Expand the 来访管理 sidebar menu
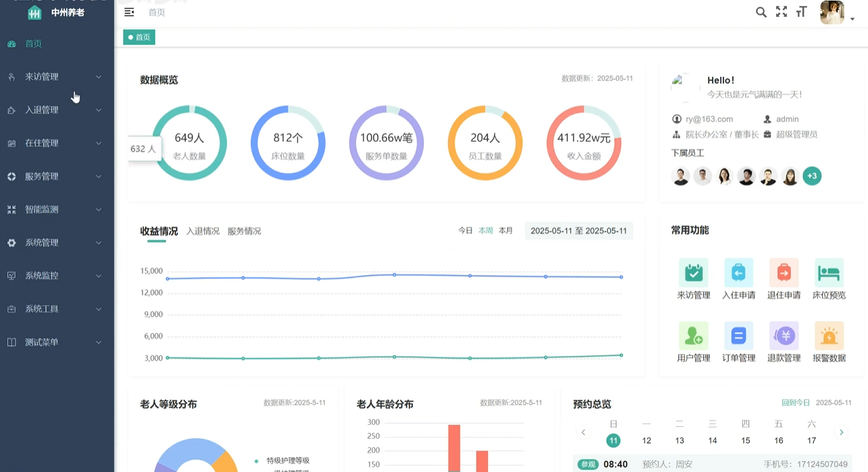 tap(55, 77)
